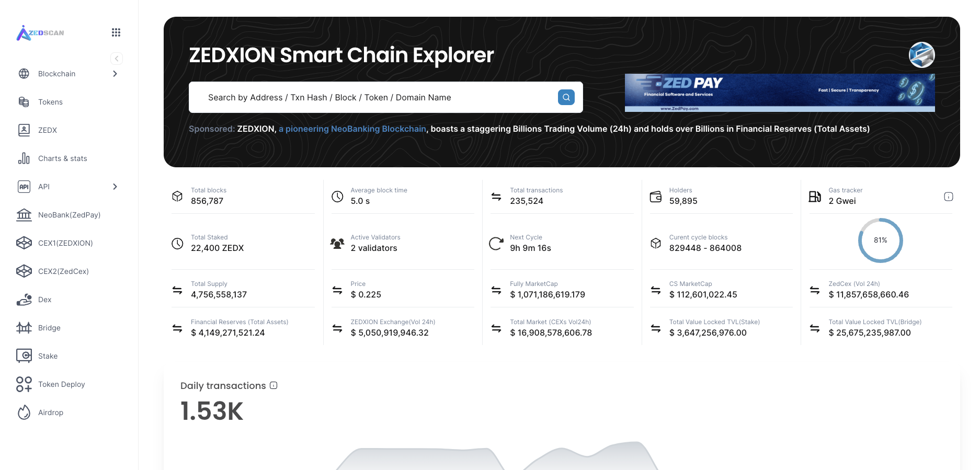
Task: Click TVL(Stake) value $ 3,647,256,976.00
Action: coord(708,333)
